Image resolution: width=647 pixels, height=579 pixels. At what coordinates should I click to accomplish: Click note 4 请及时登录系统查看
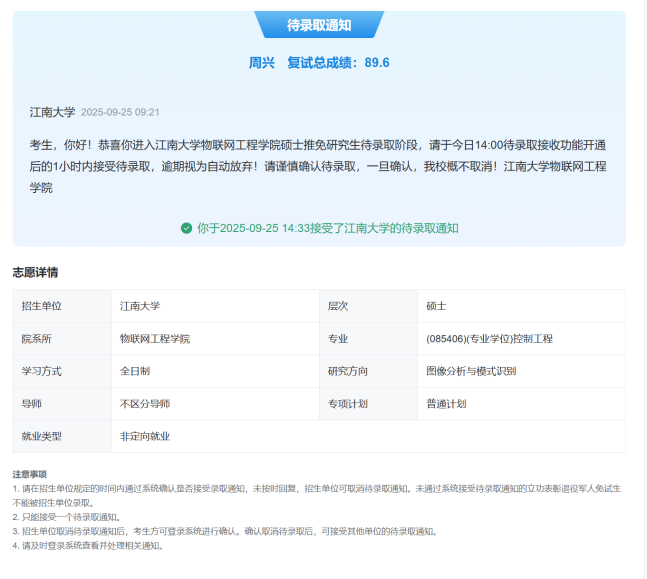89,546
